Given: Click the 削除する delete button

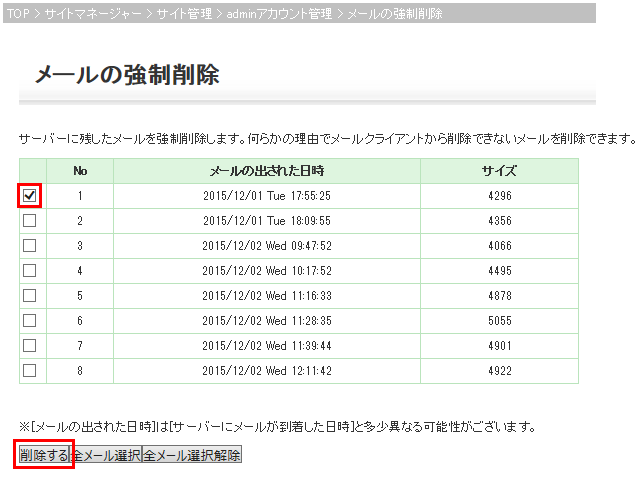Looking at the screenshot, I should pyautogui.click(x=44, y=455).
